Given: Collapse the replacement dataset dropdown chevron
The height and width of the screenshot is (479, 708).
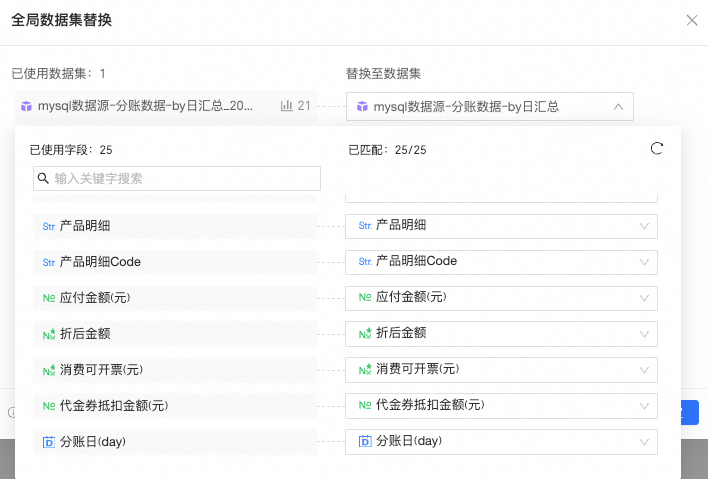Looking at the screenshot, I should point(618,107).
